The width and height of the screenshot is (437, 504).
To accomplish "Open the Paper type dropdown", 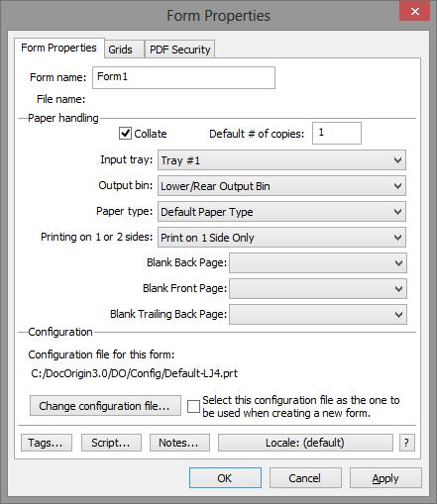I will click(281, 212).
